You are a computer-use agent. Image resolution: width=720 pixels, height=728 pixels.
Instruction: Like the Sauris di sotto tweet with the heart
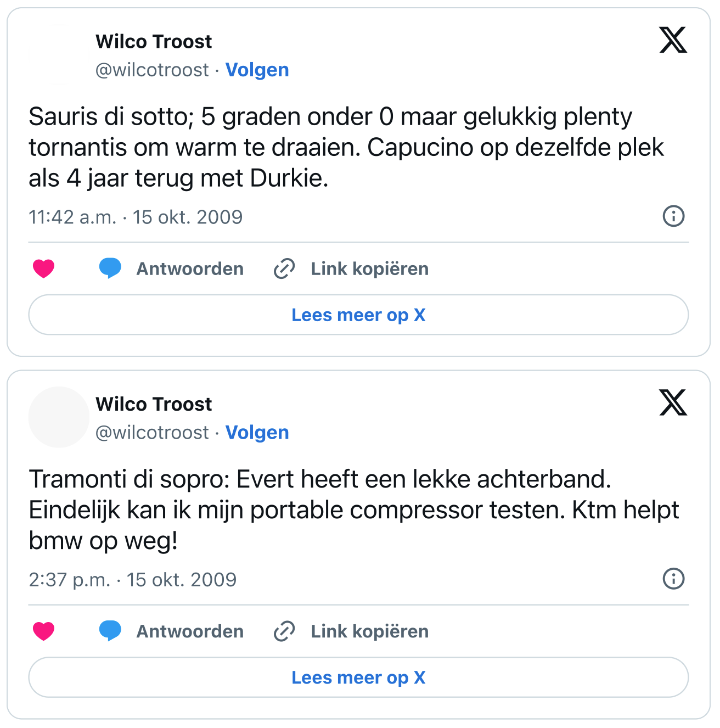click(x=44, y=268)
